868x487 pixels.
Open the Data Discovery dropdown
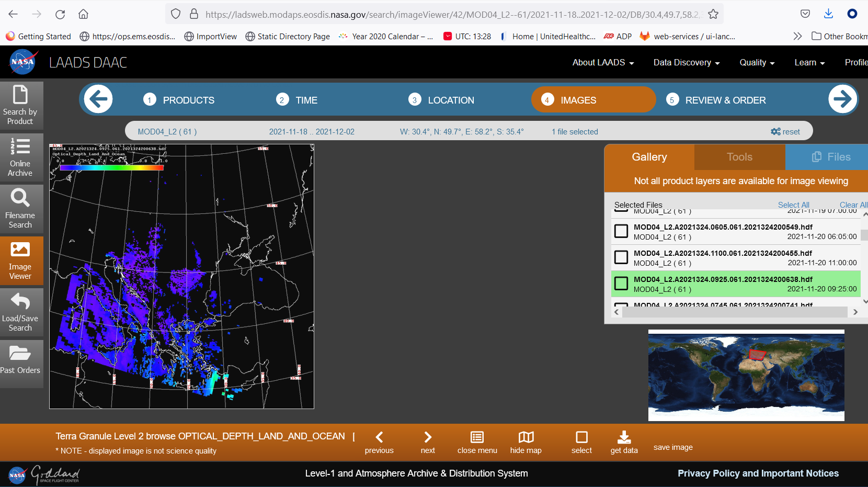(686, 63)
